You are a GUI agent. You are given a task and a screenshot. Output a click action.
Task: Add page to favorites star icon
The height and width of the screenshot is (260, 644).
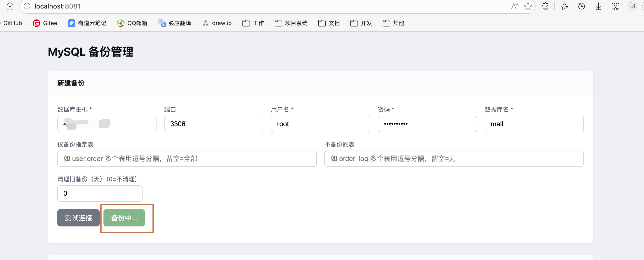coord(528,6)
